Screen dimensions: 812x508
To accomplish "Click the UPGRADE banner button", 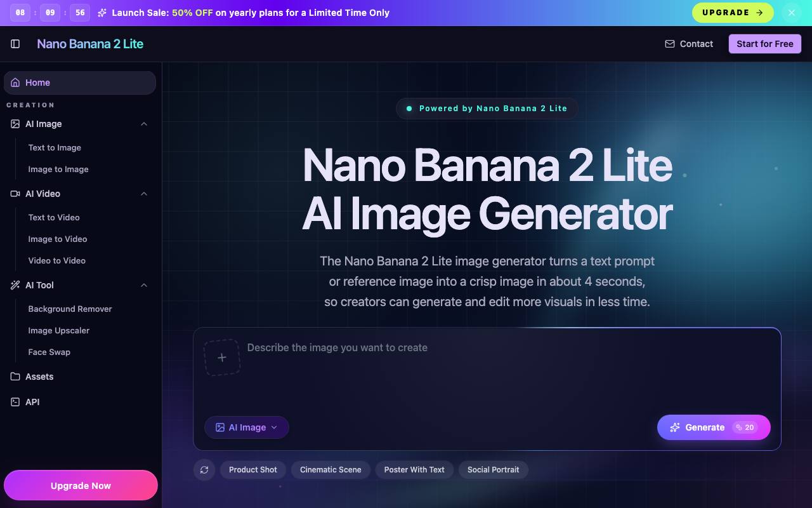I will coord(733,13).
